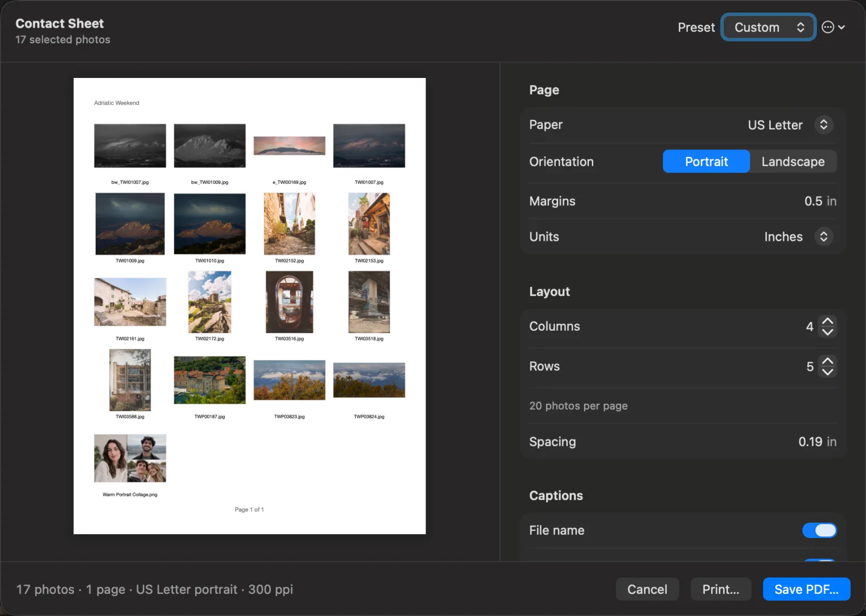Viewport: 866px width, 616px height.
Task: Click the 17 selected photos subtitle
Action: (63, 40)
